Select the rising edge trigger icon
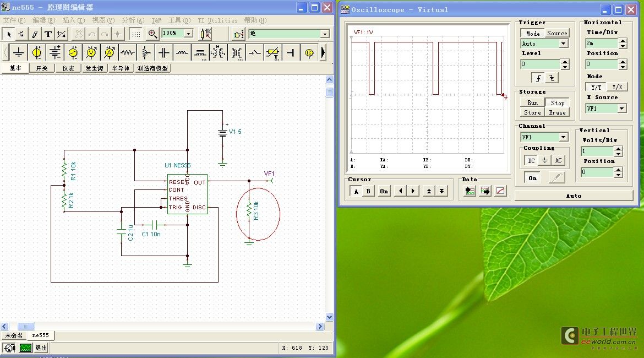The width and height of the screenshot is (644, 358). click(x=539, y=78)
